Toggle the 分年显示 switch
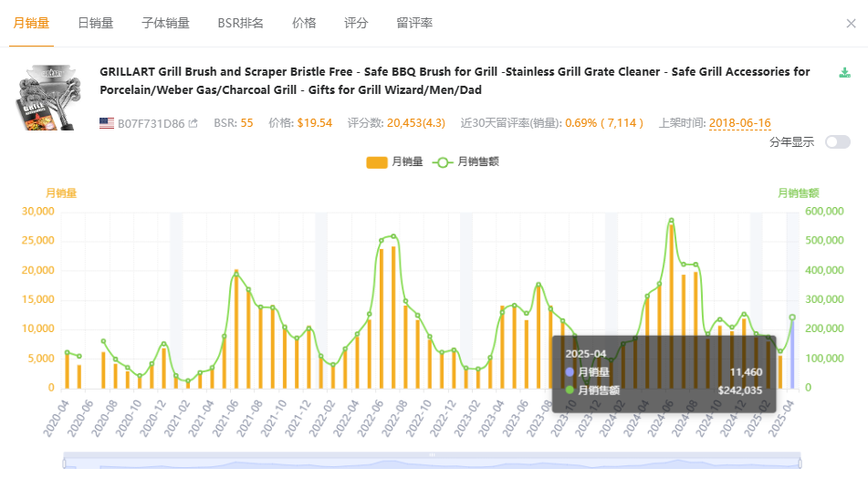The width and height of the screenshot is (868, 479). coord(838,142)
